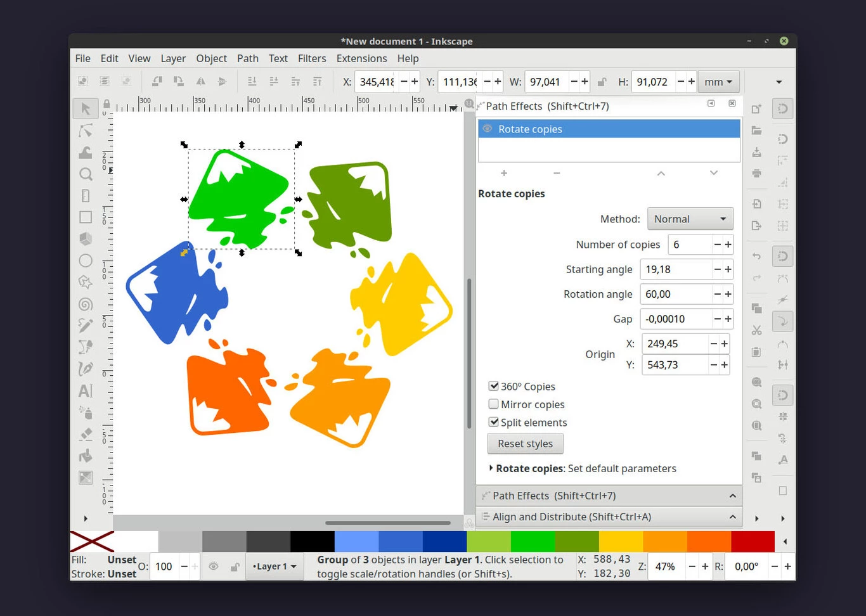Screen dimensions: 866x616
Task: Toggle visibility eye of Rotate copies effect
Action: point(487,129)
